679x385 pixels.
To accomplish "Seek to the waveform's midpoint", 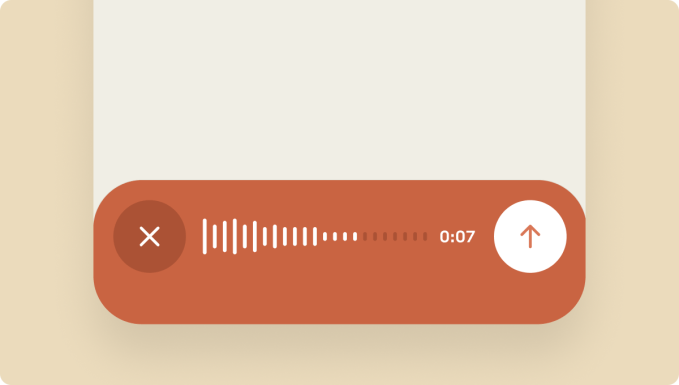I will (315, 236).
